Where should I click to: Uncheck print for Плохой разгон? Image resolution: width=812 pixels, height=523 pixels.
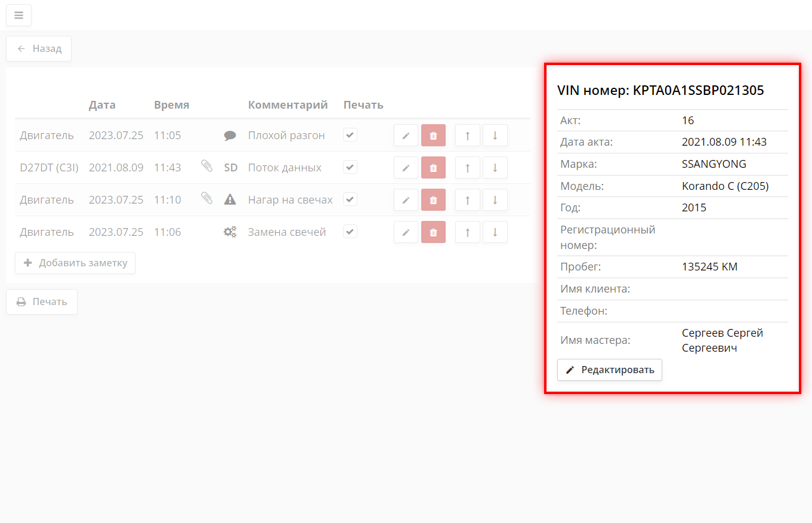tap(350, 135)
